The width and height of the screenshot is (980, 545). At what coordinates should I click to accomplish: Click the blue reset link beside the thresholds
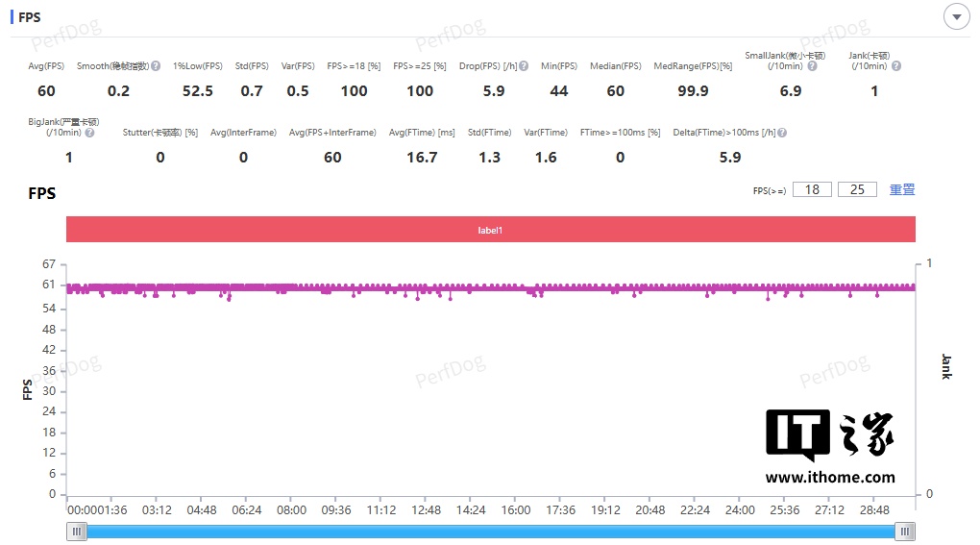[902, 189]
